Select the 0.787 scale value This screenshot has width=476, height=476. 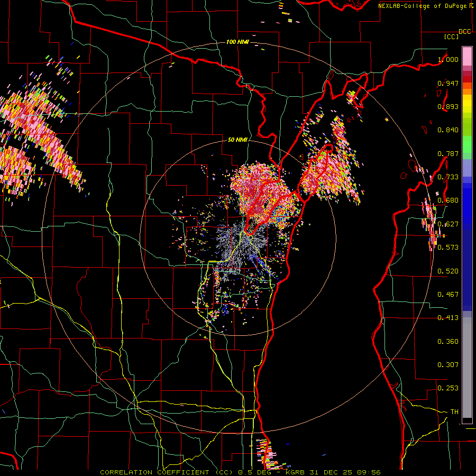448,153
